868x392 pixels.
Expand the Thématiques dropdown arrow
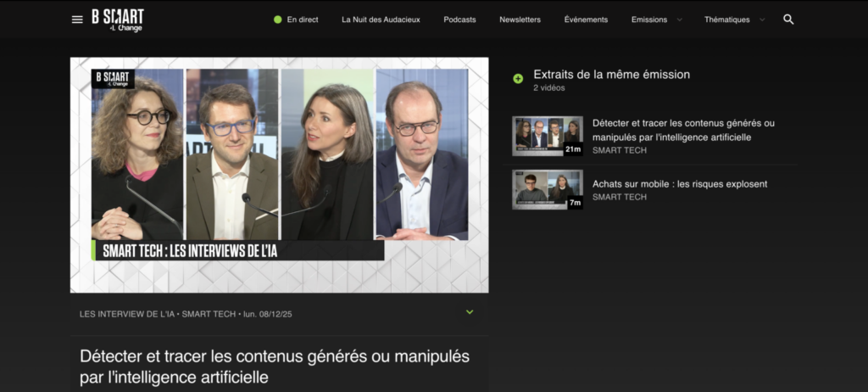tap(762, 20)
